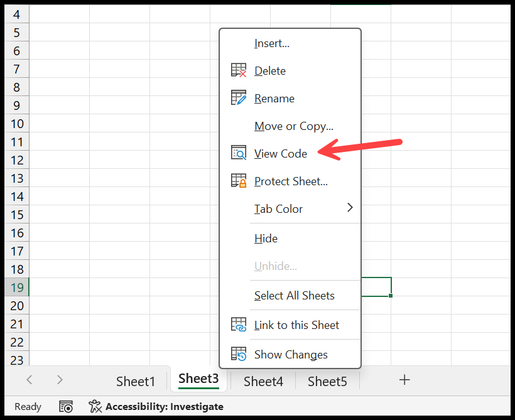
Task: Open the Sheet4 tab
Action: click(x=263, y=381)
